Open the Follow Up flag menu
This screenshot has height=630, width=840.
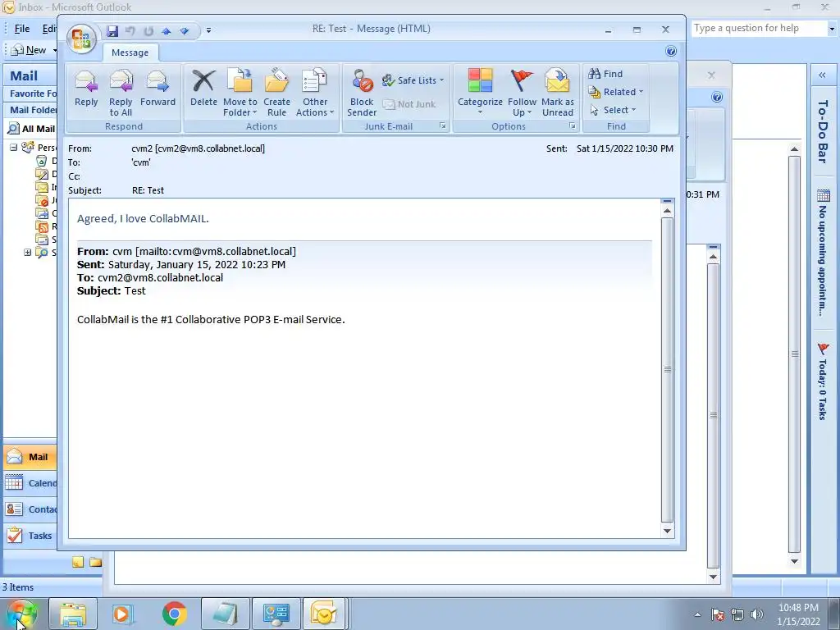522,93
